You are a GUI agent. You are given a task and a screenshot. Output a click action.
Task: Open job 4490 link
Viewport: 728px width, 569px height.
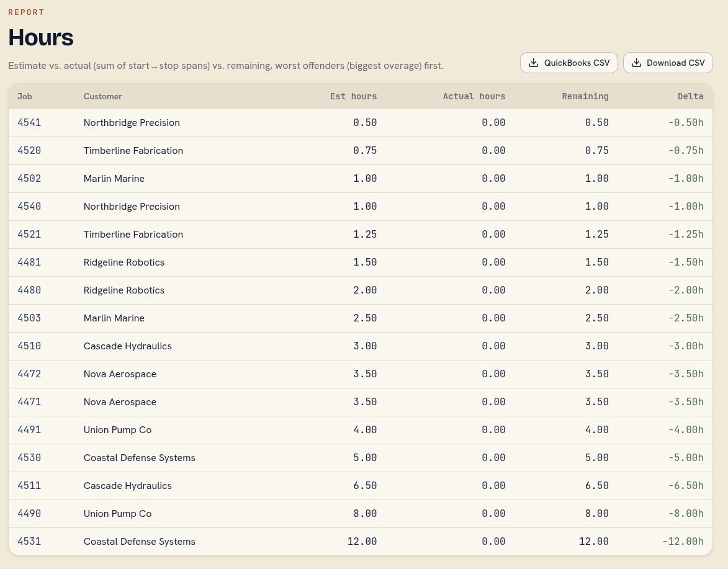click(x=29, y=513)
